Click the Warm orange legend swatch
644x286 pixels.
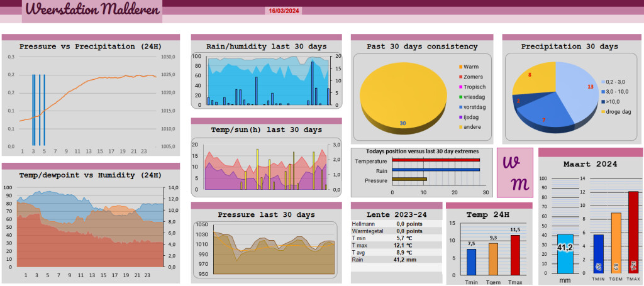(x=461, y=67)
